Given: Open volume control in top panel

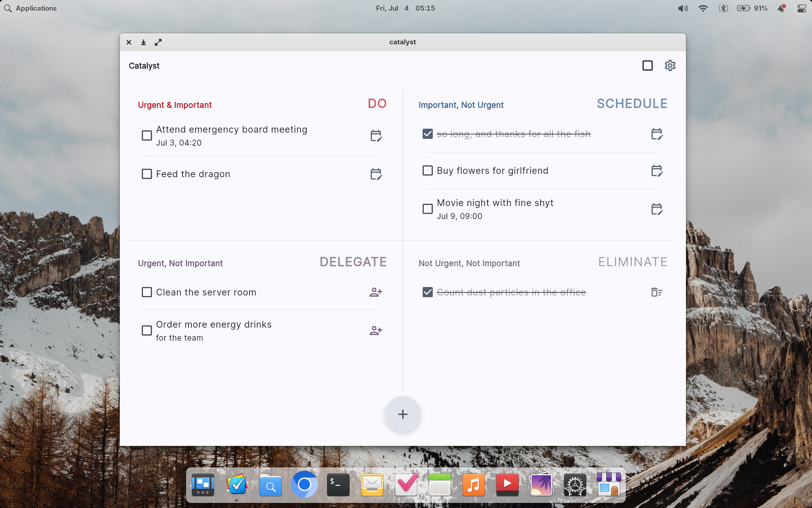Looking at the screenshot, I should click(683, 8).
